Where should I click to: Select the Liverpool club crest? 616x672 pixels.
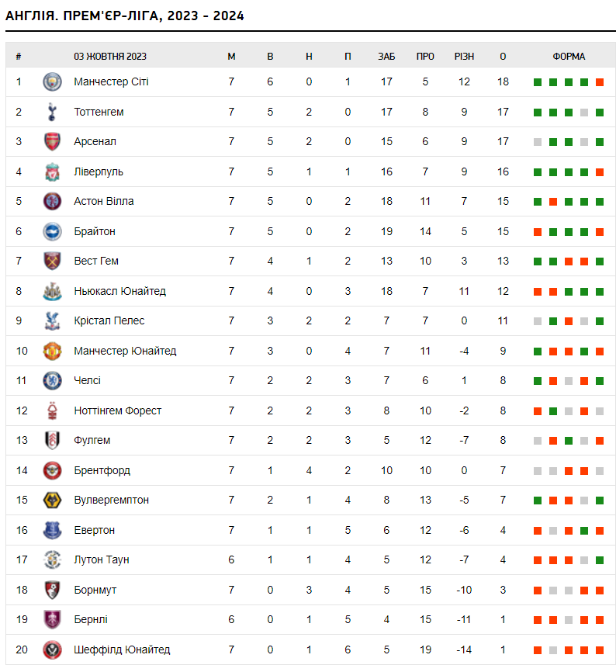52,171
